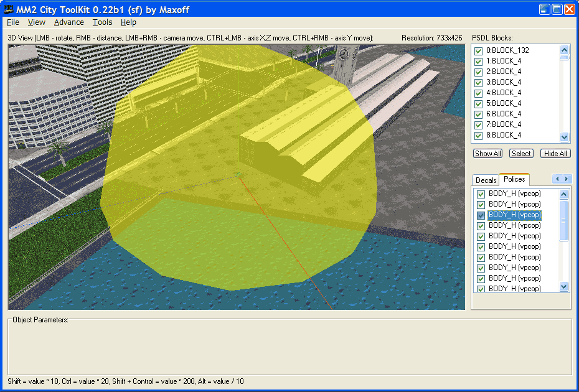Click PSDL Blocks list scroll down arrow
The width and height of the screenshot is (579, 392).
565,137
